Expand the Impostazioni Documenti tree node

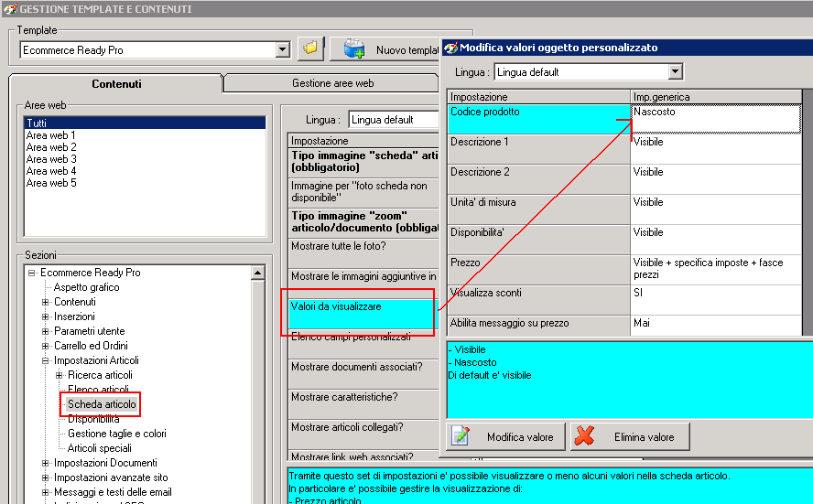pos(45,463)
